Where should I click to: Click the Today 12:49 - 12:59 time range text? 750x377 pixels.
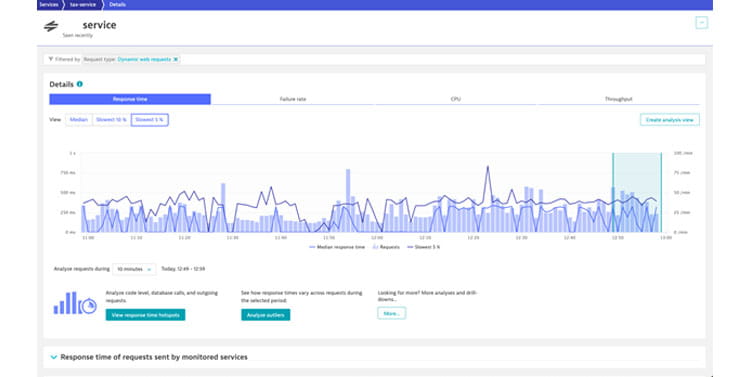click(183, 269)
